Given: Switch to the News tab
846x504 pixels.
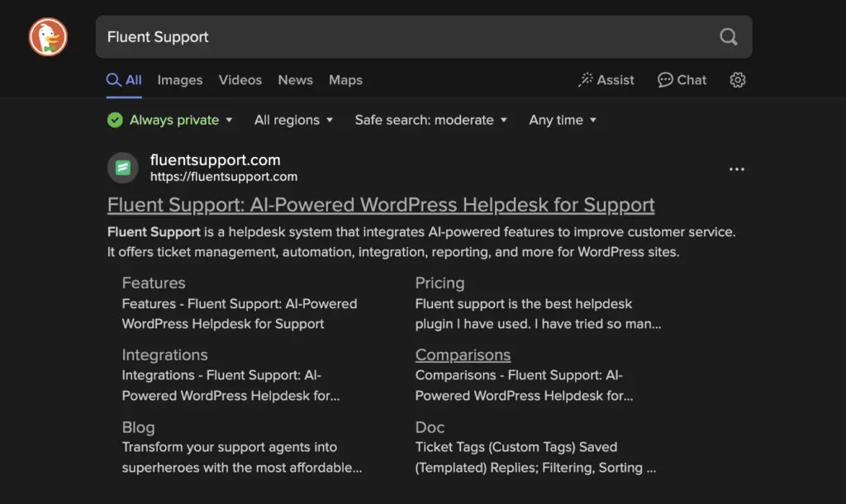Looking at the screenshot, I should point(295,80).
